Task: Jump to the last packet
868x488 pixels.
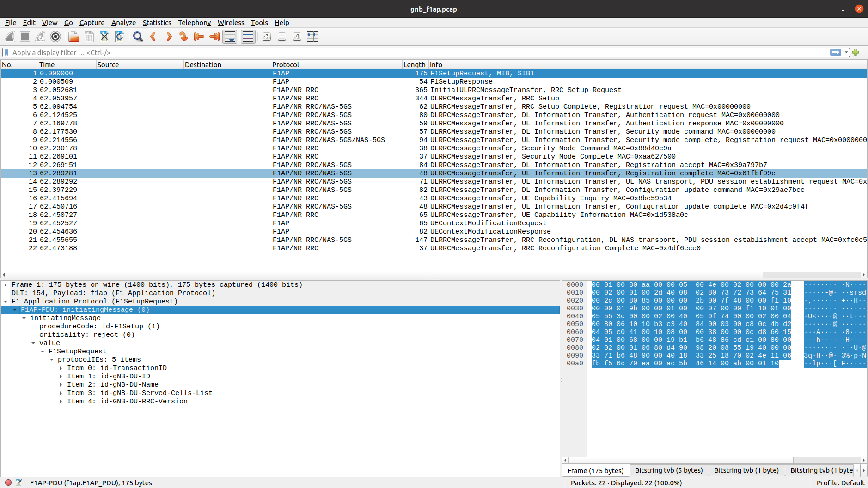Action: (214, 37)
